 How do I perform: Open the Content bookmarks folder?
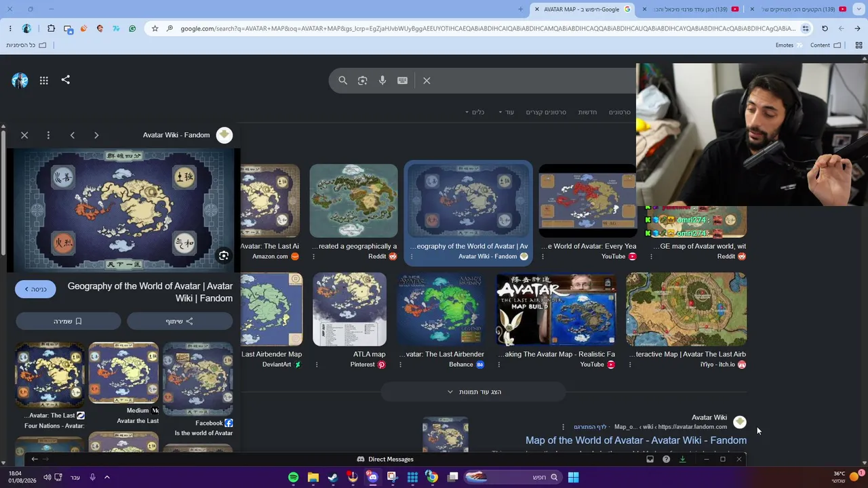pos(825,45)
